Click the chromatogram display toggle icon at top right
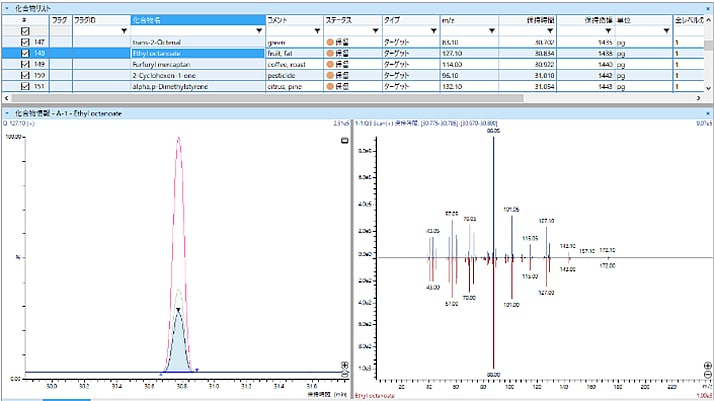This screenshot has height=401, width=714. pos(345,141)
